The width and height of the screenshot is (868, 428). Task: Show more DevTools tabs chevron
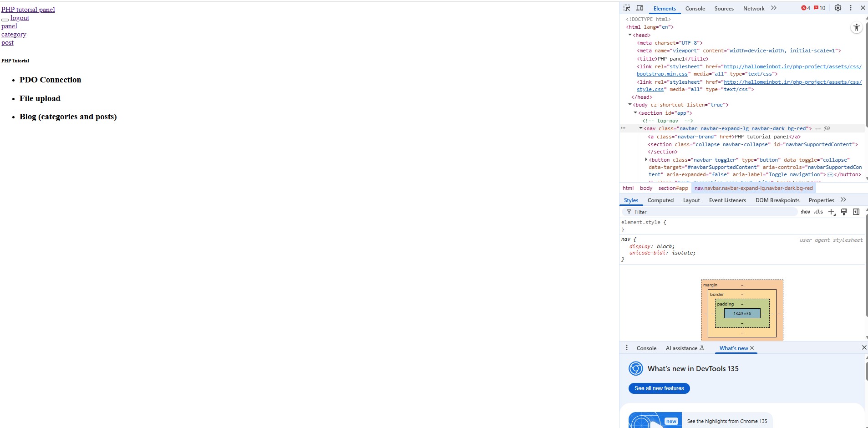click(774, 8)
